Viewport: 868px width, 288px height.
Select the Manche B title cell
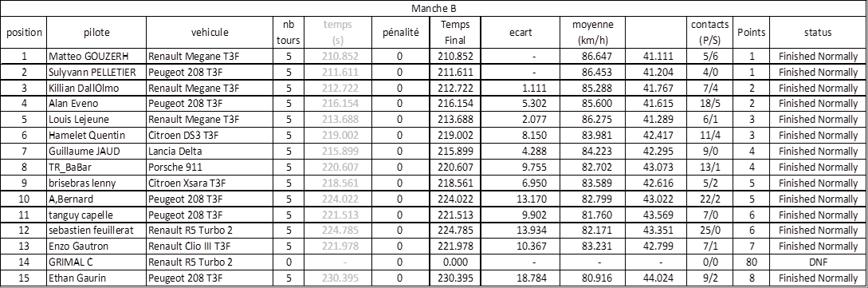pos(434,8)
